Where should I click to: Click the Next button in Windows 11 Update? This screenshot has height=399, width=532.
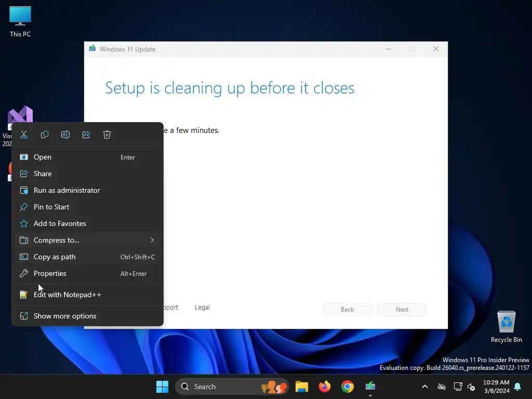[x=402, y=310]
